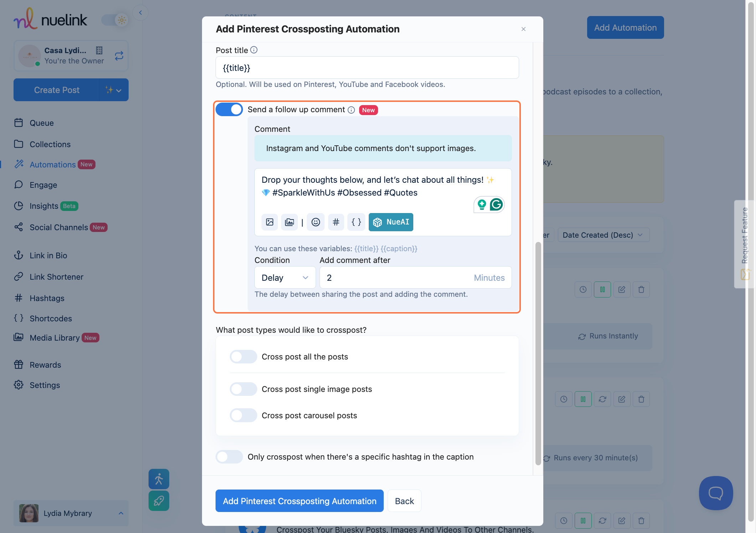The width and height of the screenshot is (756, 533).
Task: Disable Send a follow up comment toggle
Action: click(x=229, y=109)
